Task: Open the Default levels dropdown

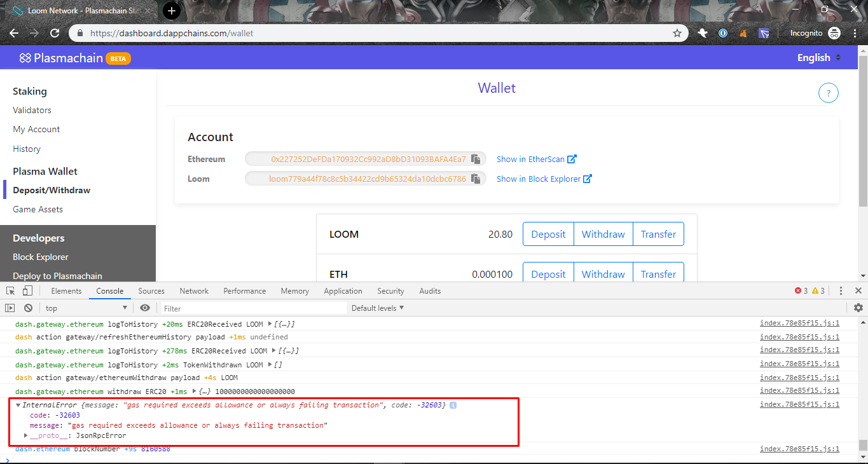Action: pyautogui.click(x=376, y=308)
